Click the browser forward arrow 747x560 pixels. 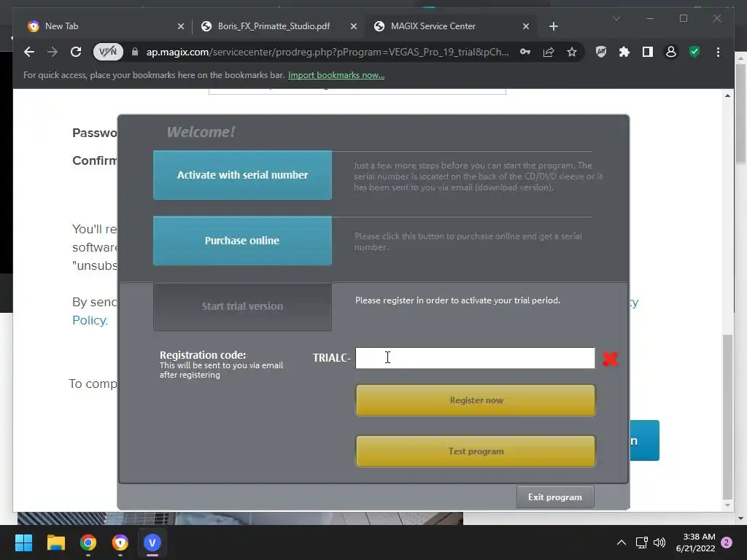pos(53,52)
